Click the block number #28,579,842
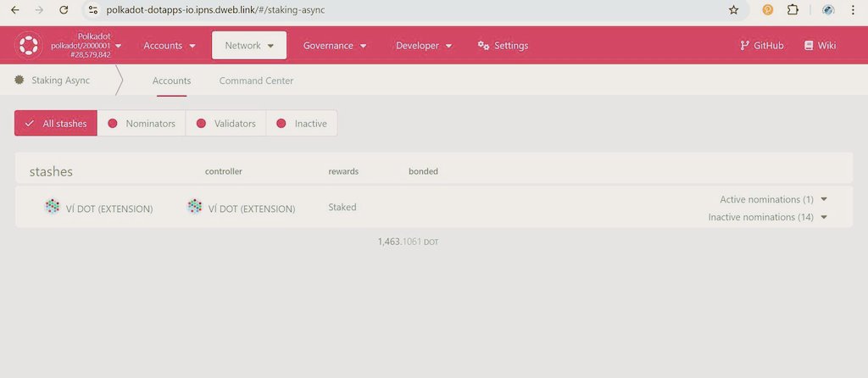Screen dimensions: 868x378 (x=92, y=55)
